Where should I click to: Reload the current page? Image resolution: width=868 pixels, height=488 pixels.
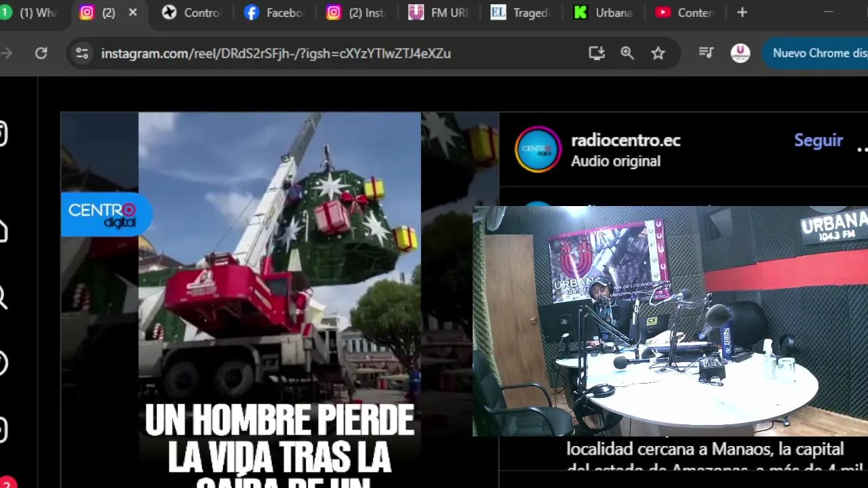point(41,53)
